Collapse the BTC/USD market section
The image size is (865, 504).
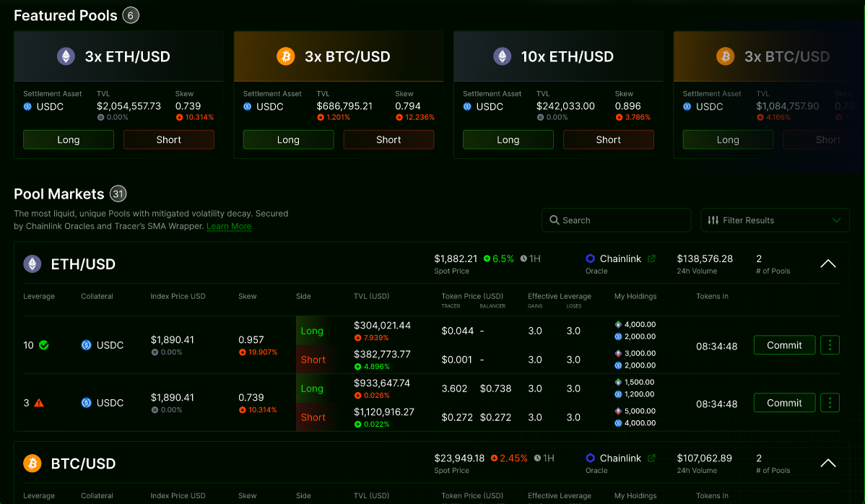click(x=828, y=464)
